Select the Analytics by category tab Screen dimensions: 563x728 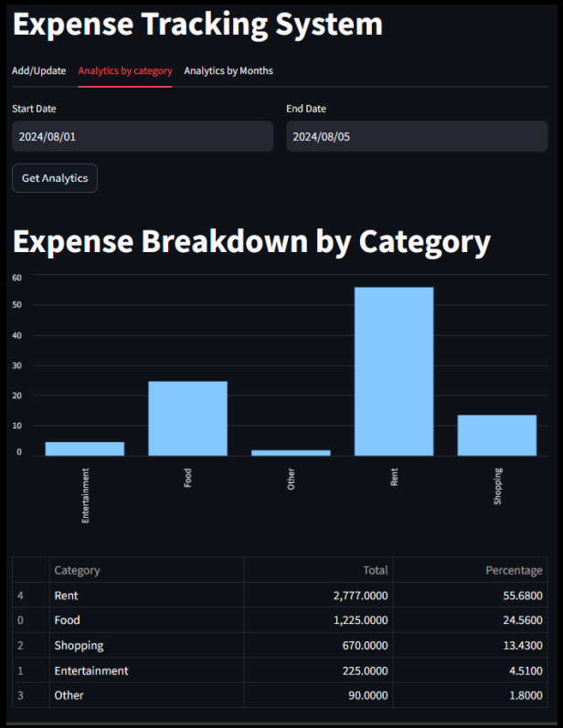click(x=125, y=70)
